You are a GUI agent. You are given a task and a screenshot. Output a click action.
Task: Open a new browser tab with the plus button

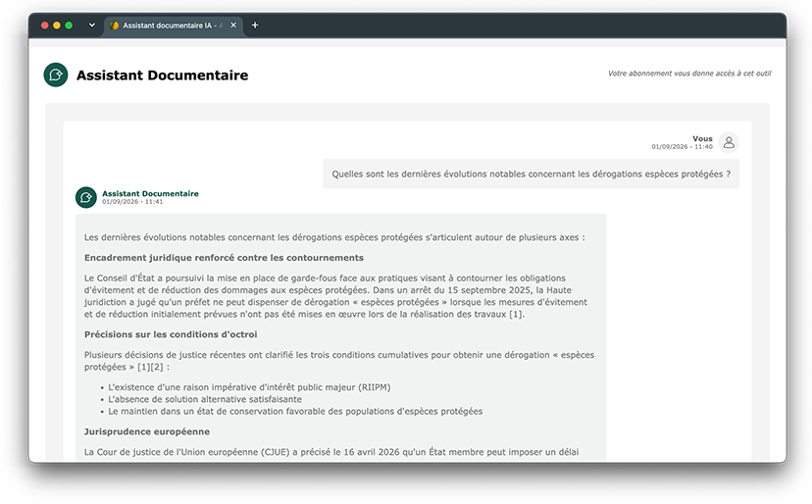pyautogui.click(x=255, y=25)
